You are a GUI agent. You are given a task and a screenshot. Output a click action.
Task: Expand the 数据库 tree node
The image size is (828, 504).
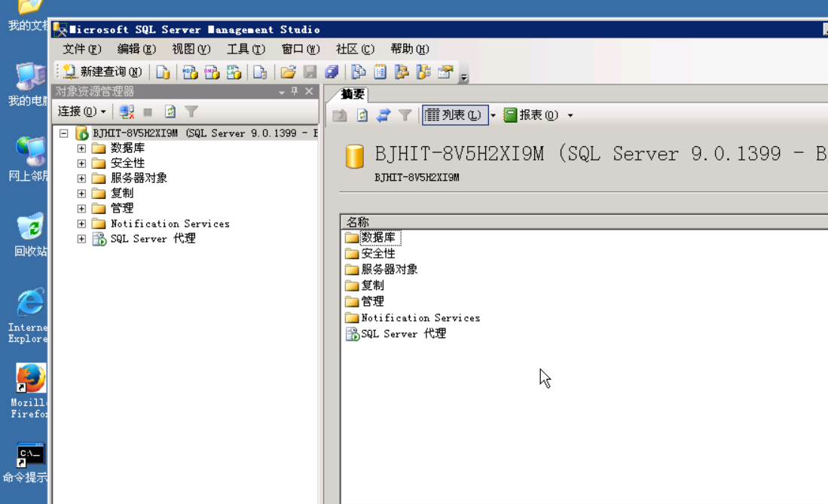click(81, 148)
